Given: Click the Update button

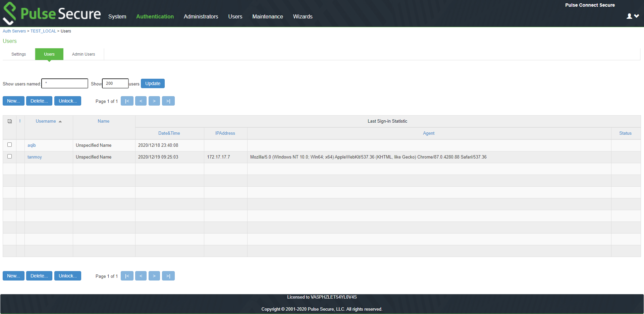Looking at the screenshot, I should click(153, 83).
